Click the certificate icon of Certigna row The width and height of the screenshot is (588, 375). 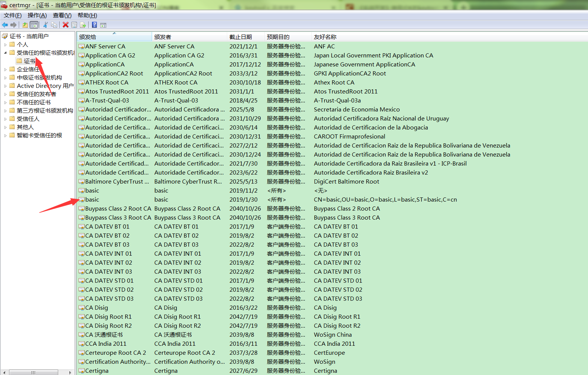coord(81,371)
